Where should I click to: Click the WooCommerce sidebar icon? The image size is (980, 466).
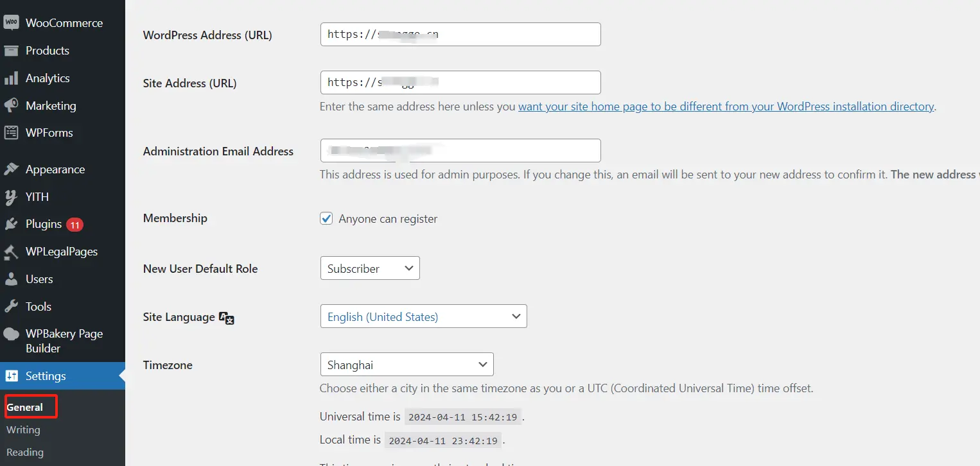coord(11,22)
